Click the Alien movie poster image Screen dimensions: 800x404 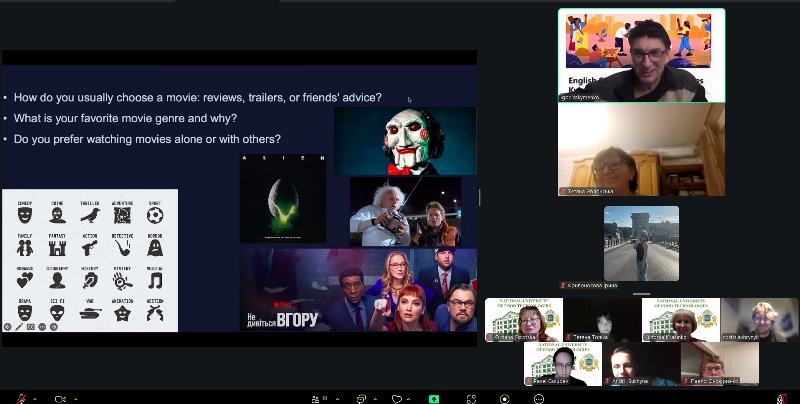point(283,198)
